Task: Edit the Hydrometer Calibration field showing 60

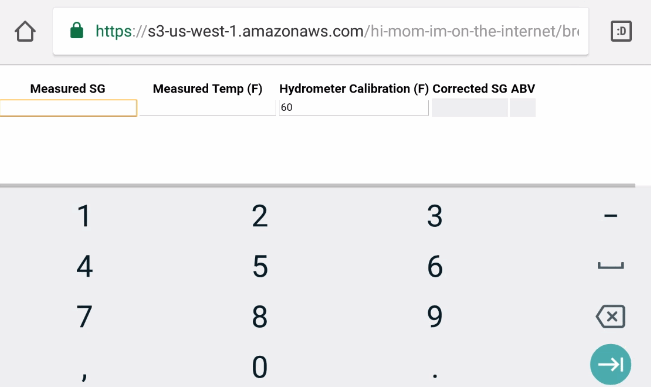Action: [x=354, y=108]
